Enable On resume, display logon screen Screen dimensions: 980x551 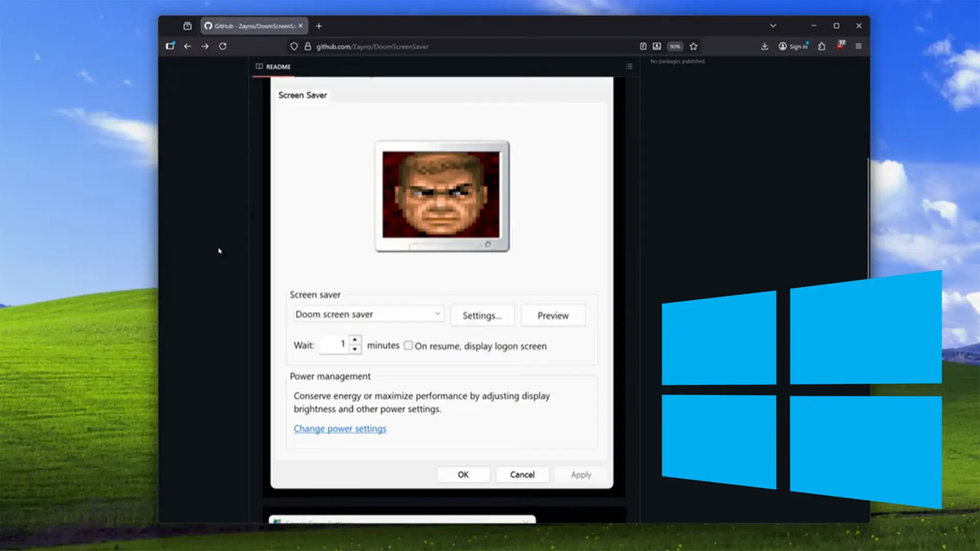pyautogui.click(x=408, y=346)
